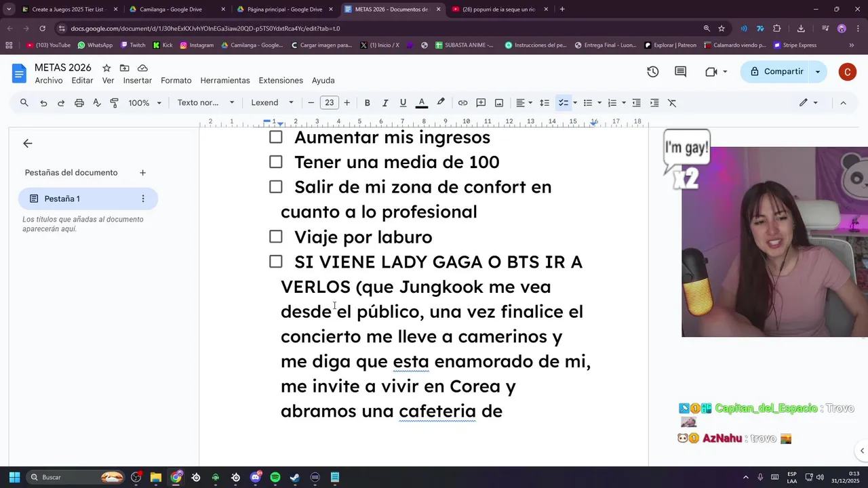Insert an image from toolbar
The width and height of the screenshot is (868, 488).
coord(499,103)
